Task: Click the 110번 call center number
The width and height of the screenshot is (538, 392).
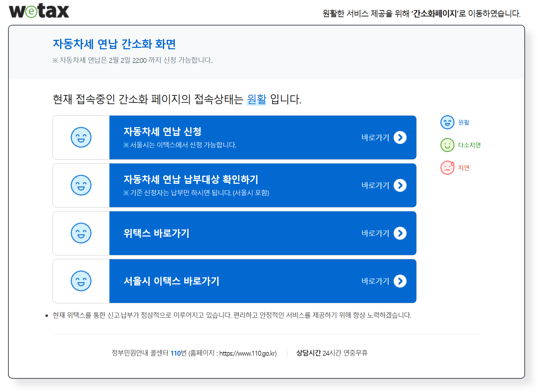Action: pyautogui.click(x=177, y=353)
